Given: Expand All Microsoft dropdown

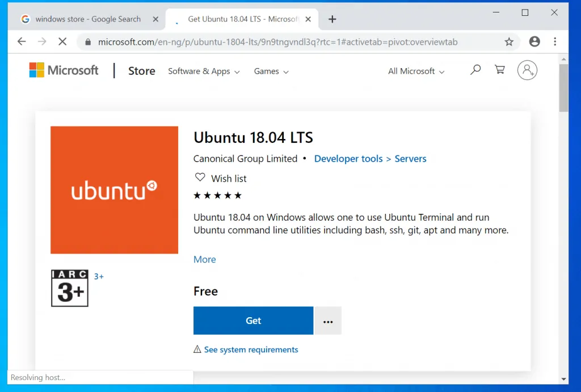Looking at the screenshot, I should tap(416, 71).
